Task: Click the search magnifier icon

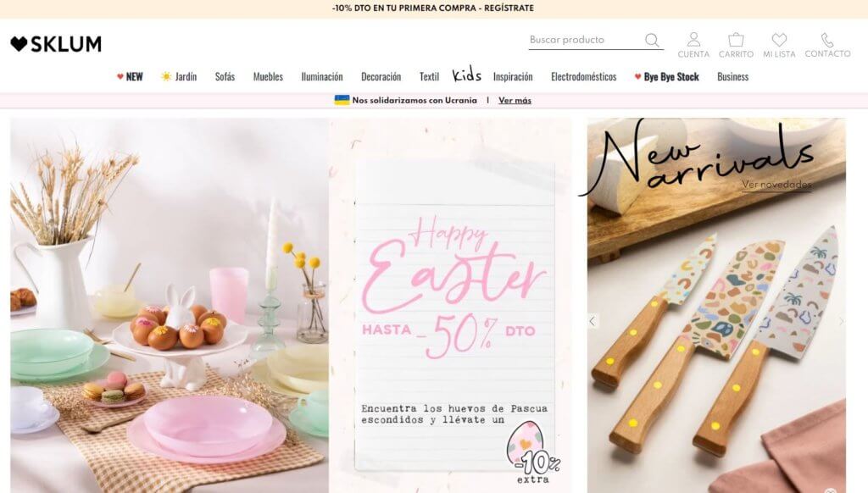Action: pyautogui.click(x=652, y=40)
